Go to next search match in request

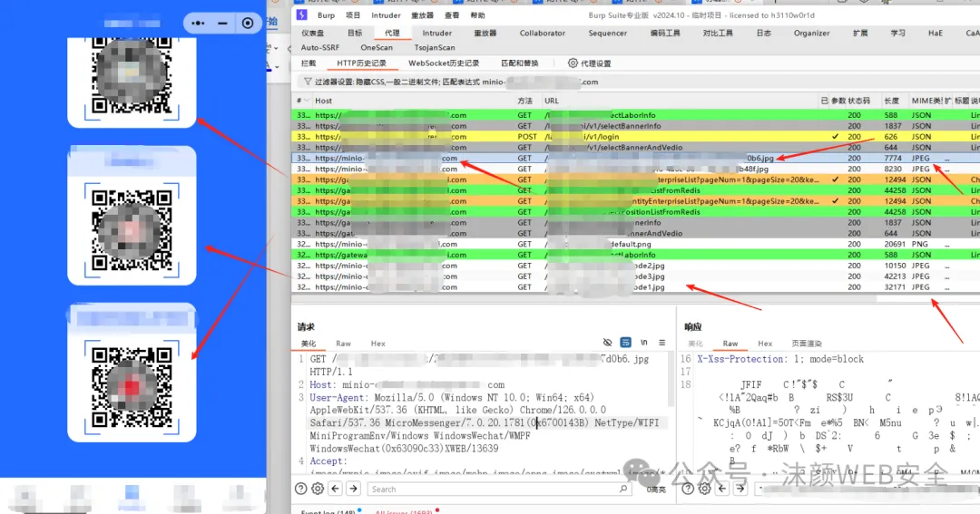point(353,489)
